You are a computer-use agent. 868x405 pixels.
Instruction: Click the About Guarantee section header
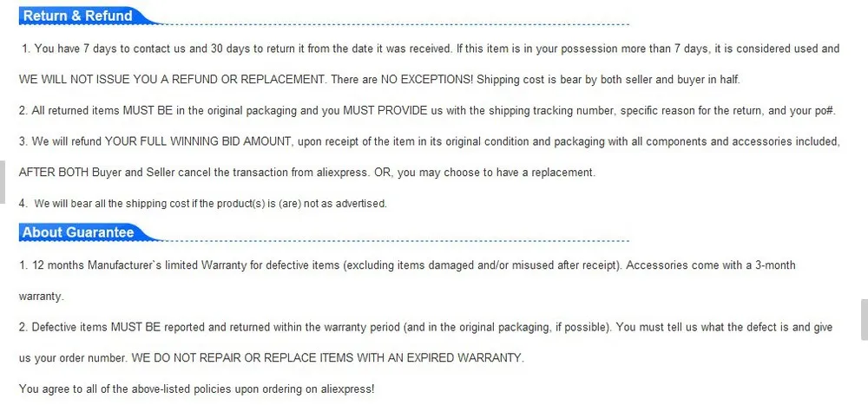(x=78, y=232)
